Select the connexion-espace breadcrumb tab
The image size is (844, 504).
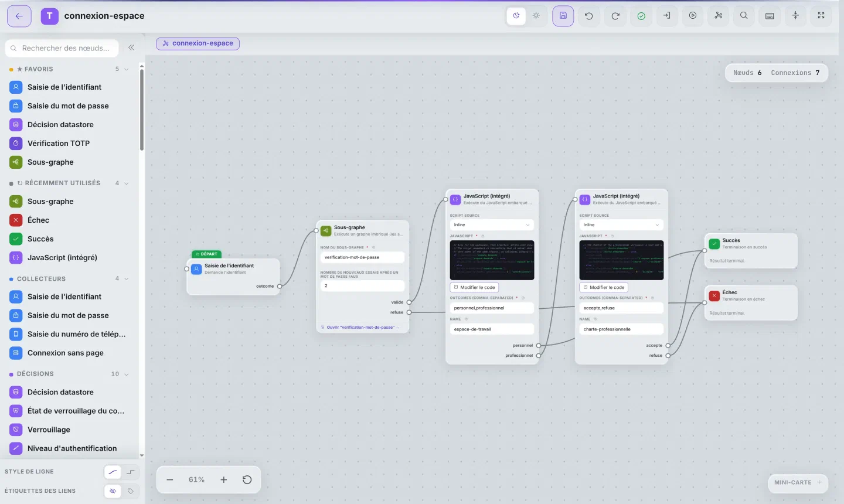tap(198, 43)
